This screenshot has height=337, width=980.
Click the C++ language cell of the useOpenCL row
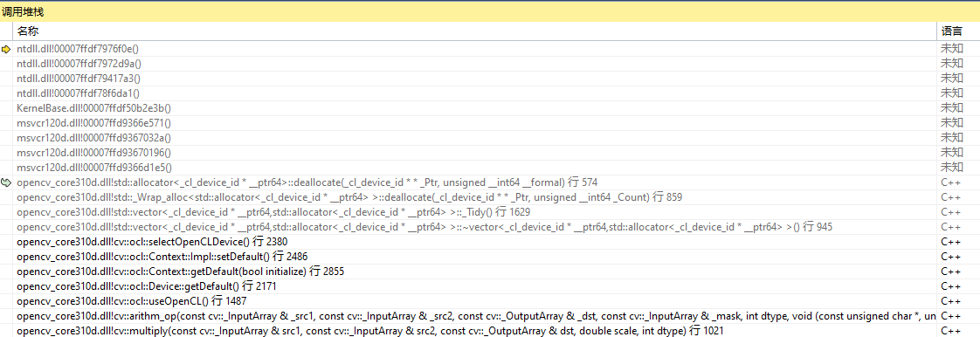[x=950, y=300]
